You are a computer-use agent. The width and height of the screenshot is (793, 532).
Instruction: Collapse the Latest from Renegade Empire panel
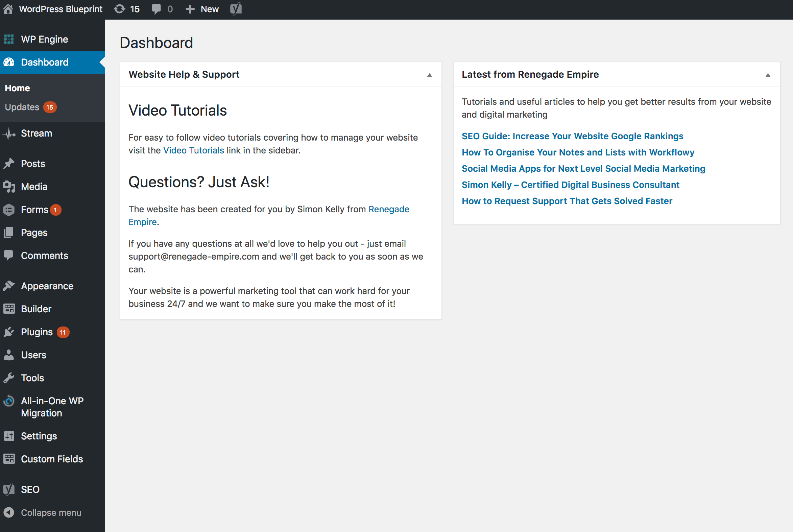click(768, 75)
